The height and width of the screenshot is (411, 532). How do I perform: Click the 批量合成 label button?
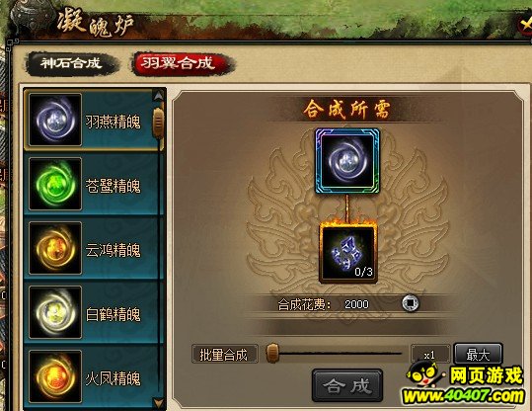click(x=224, y=355)
